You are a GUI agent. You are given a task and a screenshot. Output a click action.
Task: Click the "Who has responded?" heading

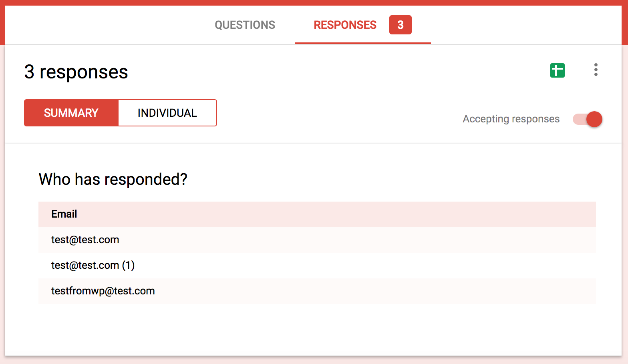click(113, 180)
